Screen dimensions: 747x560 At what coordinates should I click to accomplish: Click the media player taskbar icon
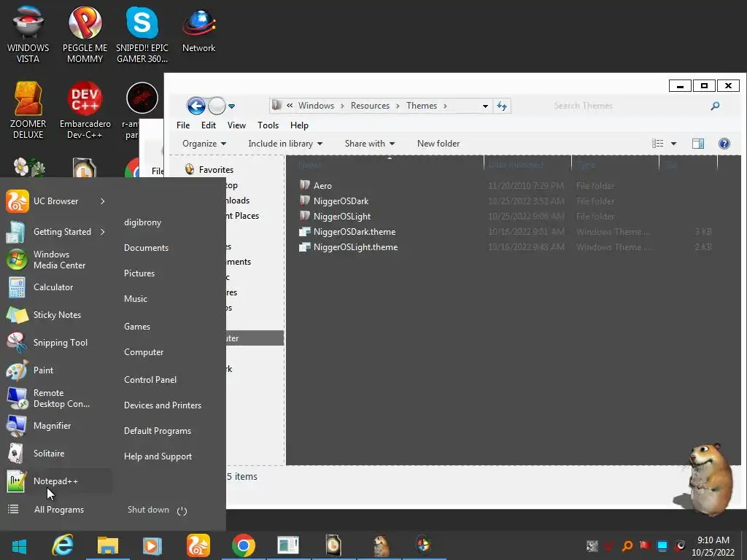(x=152, y=545)
